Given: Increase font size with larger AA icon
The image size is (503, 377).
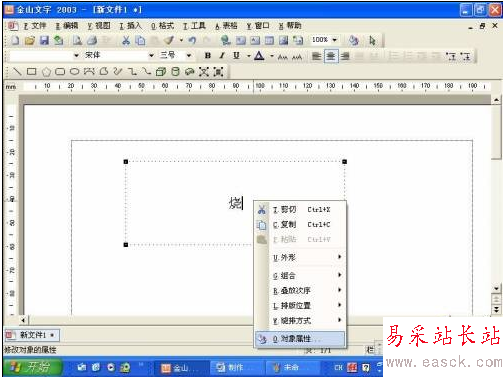Looking at the screenshot, I should pyautogui.click(x=297, y=56).
